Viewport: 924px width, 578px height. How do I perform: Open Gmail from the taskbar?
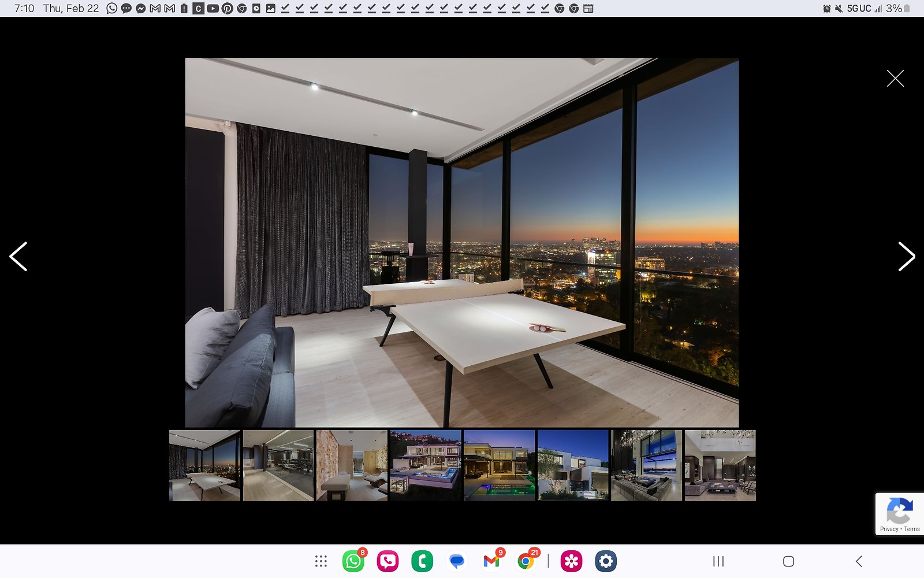click(491, 561)
